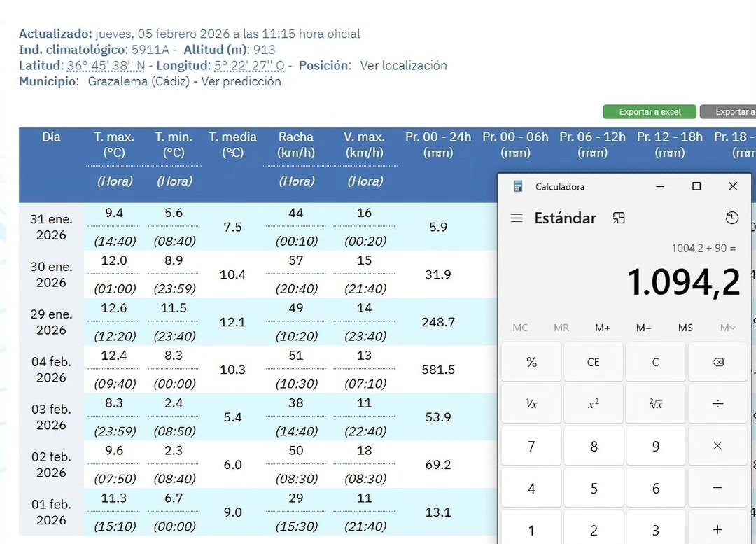The image size is (756, 544).
Task: Click the C clear key
Action: (656, 362)
